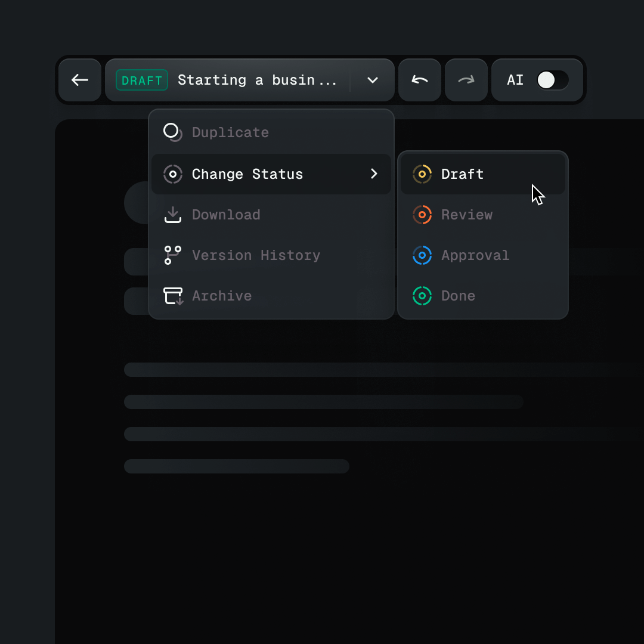Click the back arrow icon

coord(80,80)
